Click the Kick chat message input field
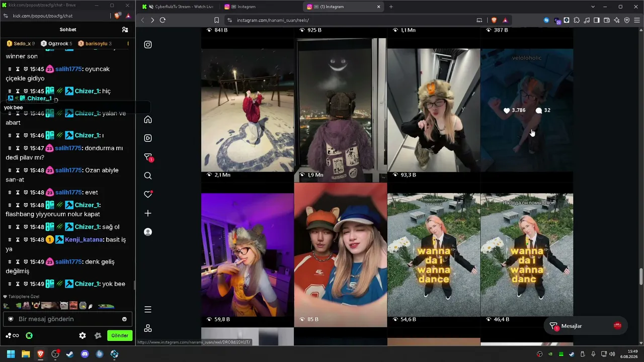 (68, 319)
